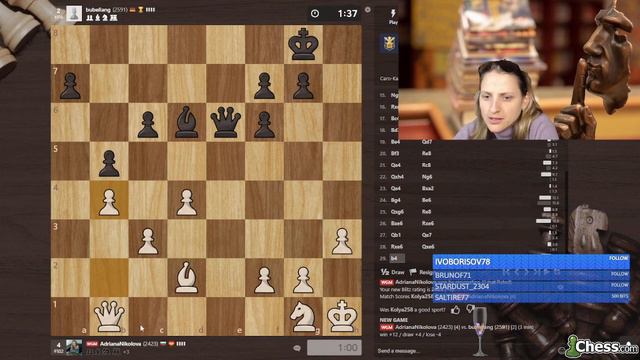Click the black queen on e6
This screenshot has width=640, height=360.
pos(225,122)
